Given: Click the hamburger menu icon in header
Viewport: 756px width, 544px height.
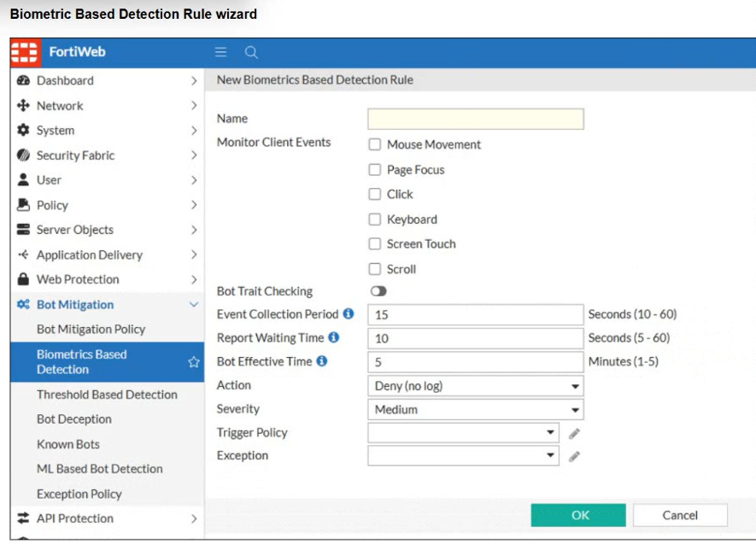Looking at the screenshot, I should pyautogui.click(x=221, y=52).
